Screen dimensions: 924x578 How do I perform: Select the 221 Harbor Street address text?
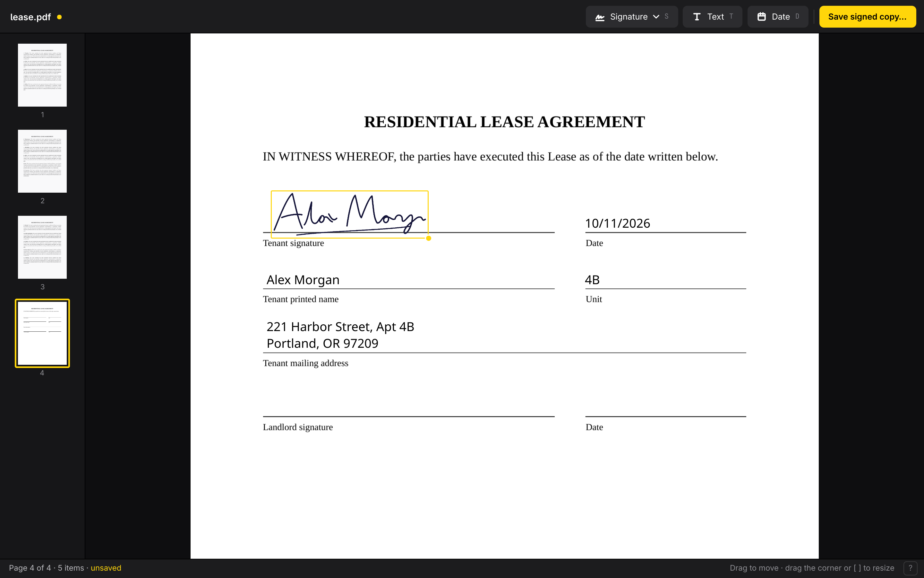tap(340, 335)
